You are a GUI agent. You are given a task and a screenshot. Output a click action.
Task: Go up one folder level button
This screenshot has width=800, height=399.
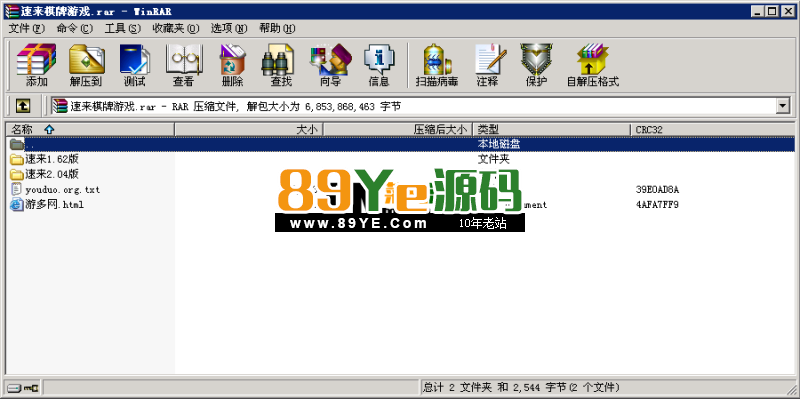[22, 106]
